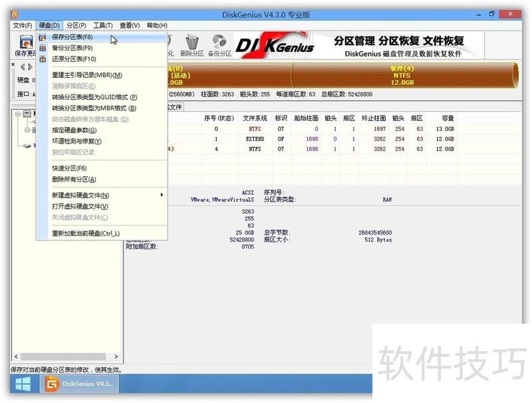The height and width of the screenshot is (403, 532).
Task: Choose 重建主引导记录(MBR)(M)
Action: (102, 75)
